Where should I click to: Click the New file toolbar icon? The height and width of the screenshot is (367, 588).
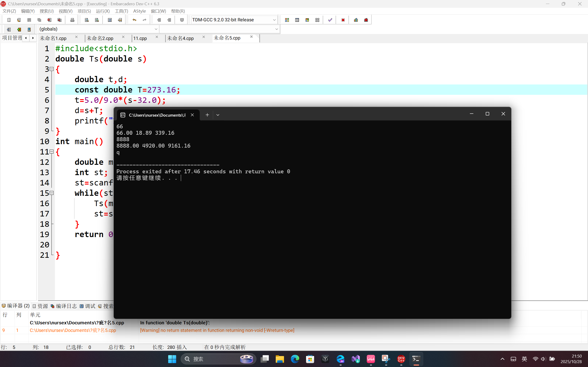point(9,20)
